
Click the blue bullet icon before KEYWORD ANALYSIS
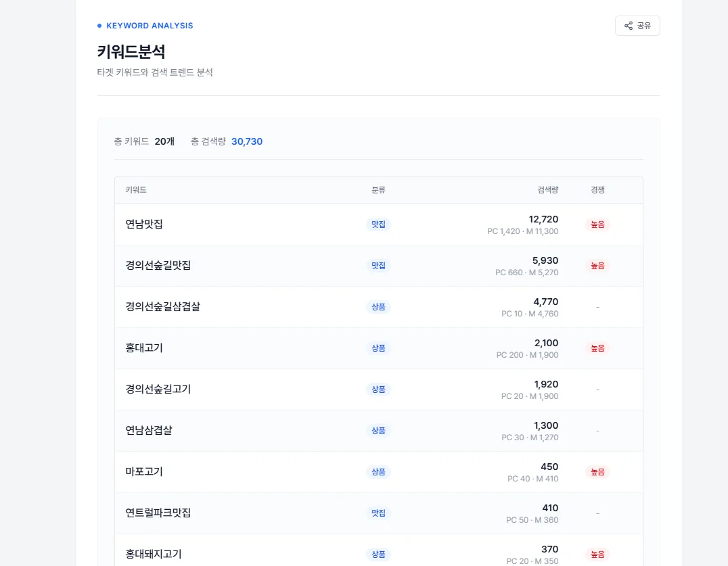(x=99, y=25)
